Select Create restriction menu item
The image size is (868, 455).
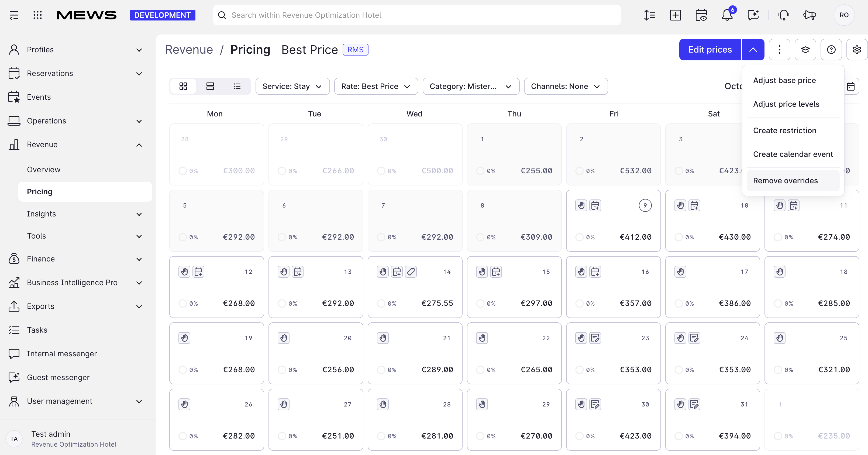click(x=793, y=130)
